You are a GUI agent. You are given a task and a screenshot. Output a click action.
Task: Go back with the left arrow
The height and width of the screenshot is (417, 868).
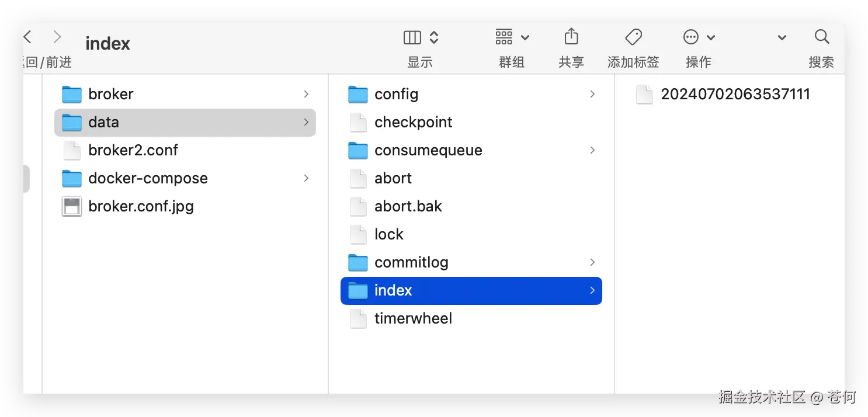click(x=27, y=38)
